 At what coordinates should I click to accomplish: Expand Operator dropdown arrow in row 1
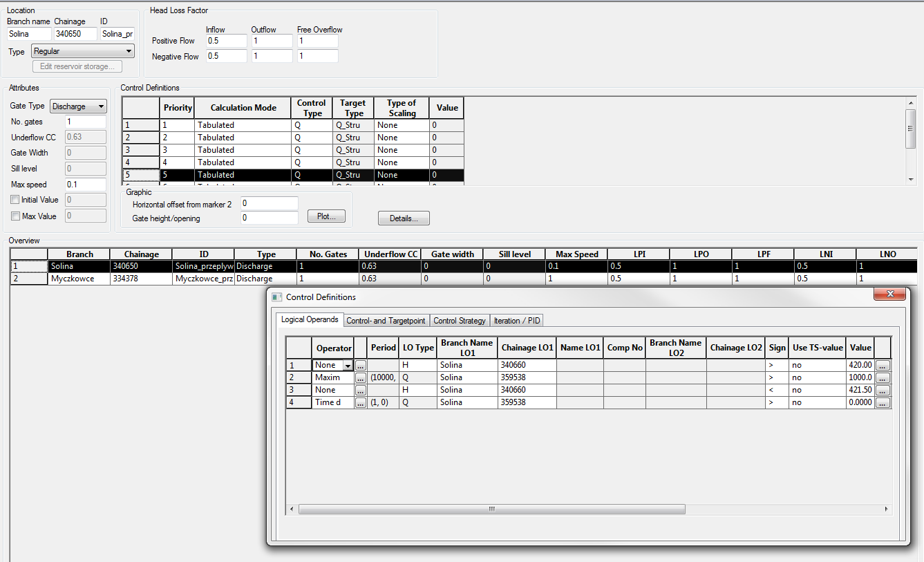pos(348,365)
